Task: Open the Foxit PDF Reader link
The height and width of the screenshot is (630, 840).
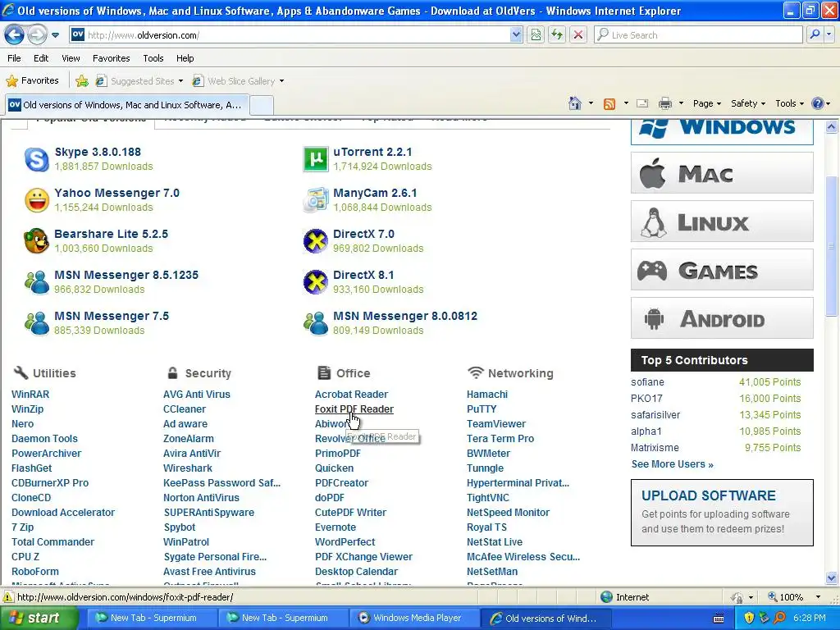Action: (x=354, y=409)
